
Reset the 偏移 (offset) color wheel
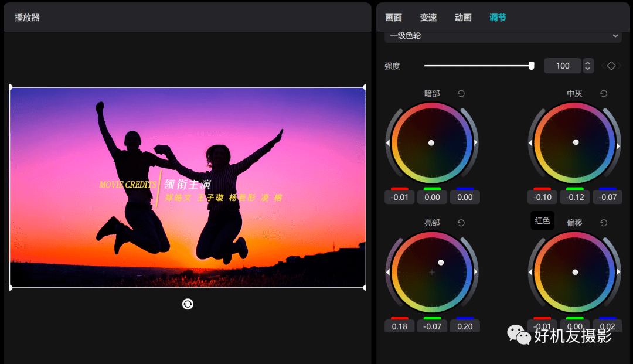[x=604, y=223]
